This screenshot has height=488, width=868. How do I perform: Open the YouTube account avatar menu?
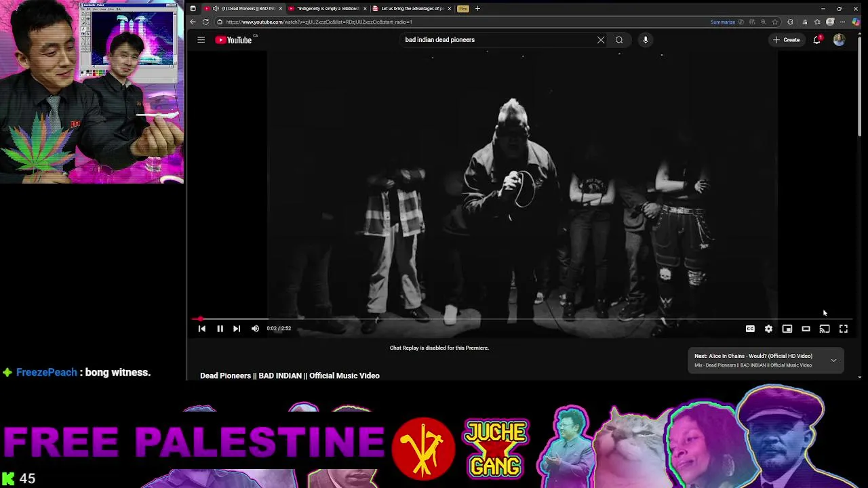(x=839, y=40)
